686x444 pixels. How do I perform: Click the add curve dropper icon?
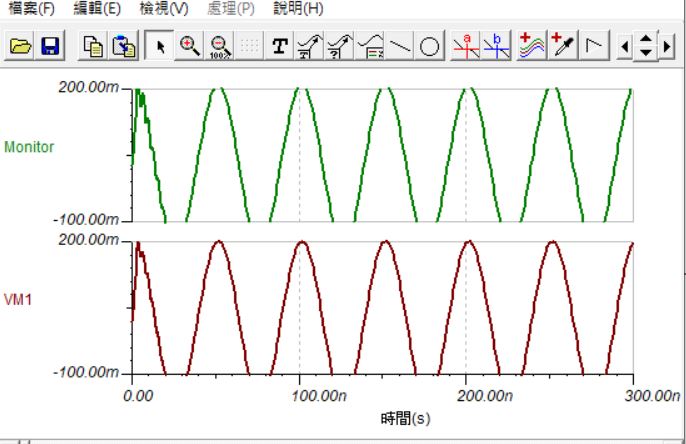563,45
